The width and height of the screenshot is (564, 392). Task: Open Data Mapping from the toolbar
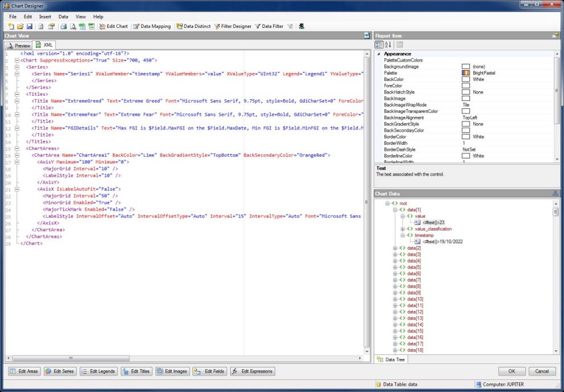click(152, 26)
